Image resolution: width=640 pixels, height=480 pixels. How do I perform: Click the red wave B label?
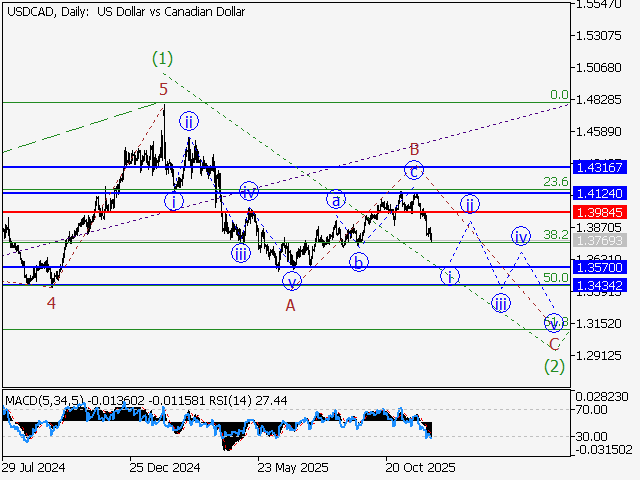pyautogui.click(x=412, y=149)
